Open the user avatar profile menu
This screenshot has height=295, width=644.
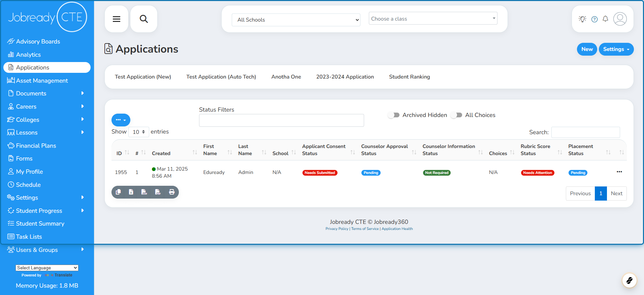coord(620,19)
